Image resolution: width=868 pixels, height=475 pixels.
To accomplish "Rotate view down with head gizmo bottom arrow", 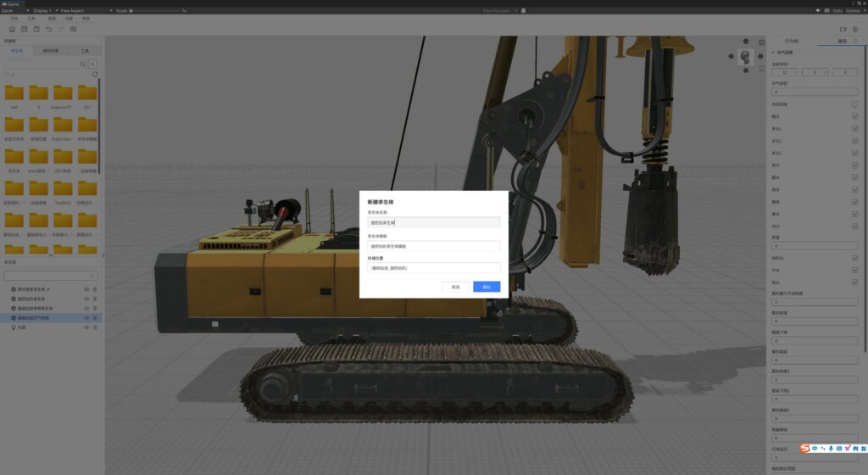I will [x=746, y=70].
